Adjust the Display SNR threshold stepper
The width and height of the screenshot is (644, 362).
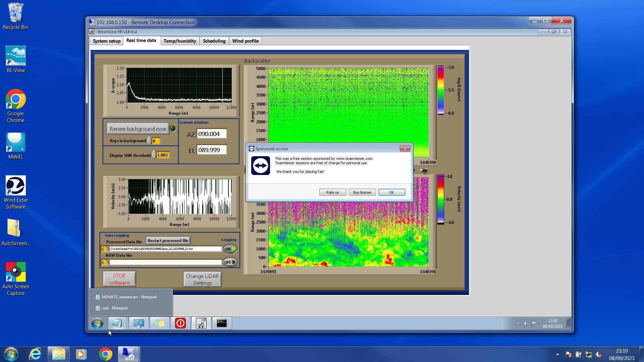154,155
